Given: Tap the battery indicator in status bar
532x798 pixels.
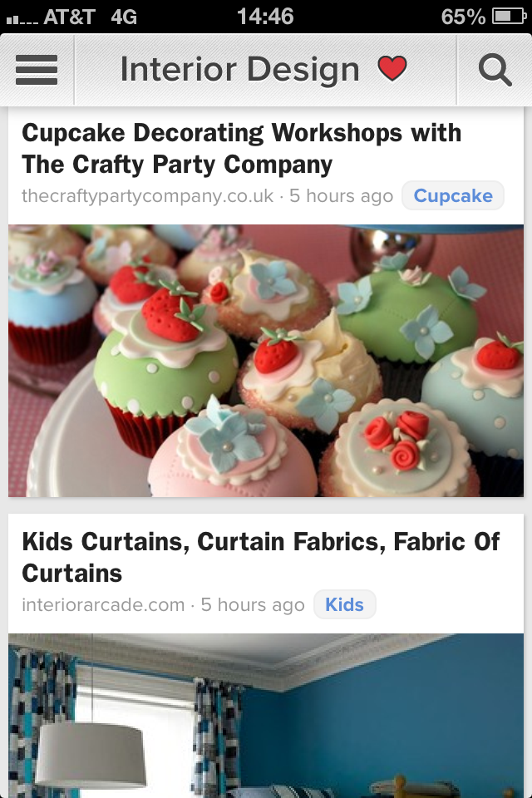Looking at the screenshot, I should (x=509, y=17).
